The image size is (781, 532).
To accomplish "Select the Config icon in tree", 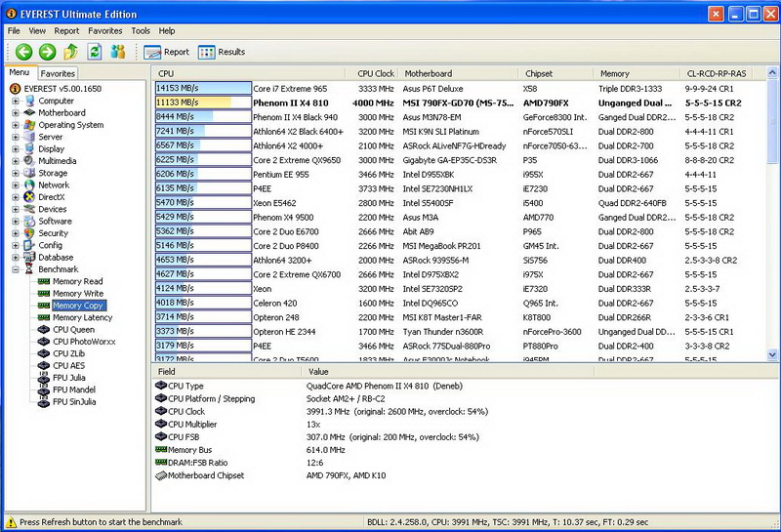I will click(30, 245).
